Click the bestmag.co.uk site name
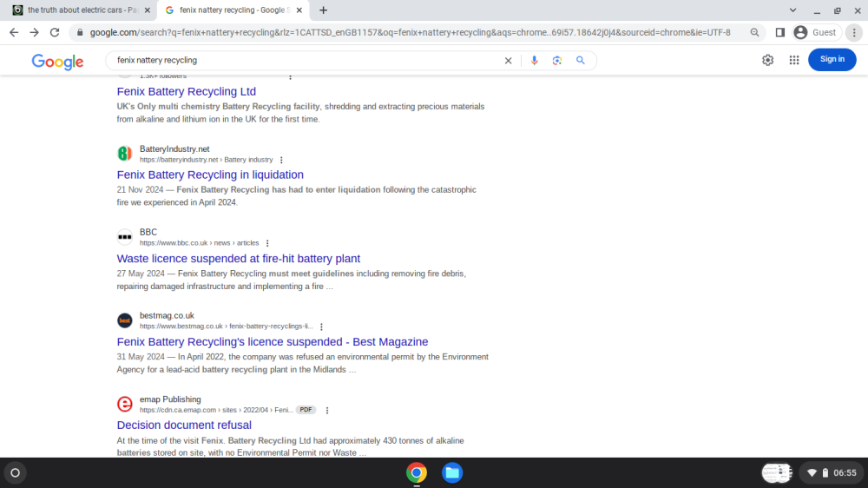 (x=167, y=316)
